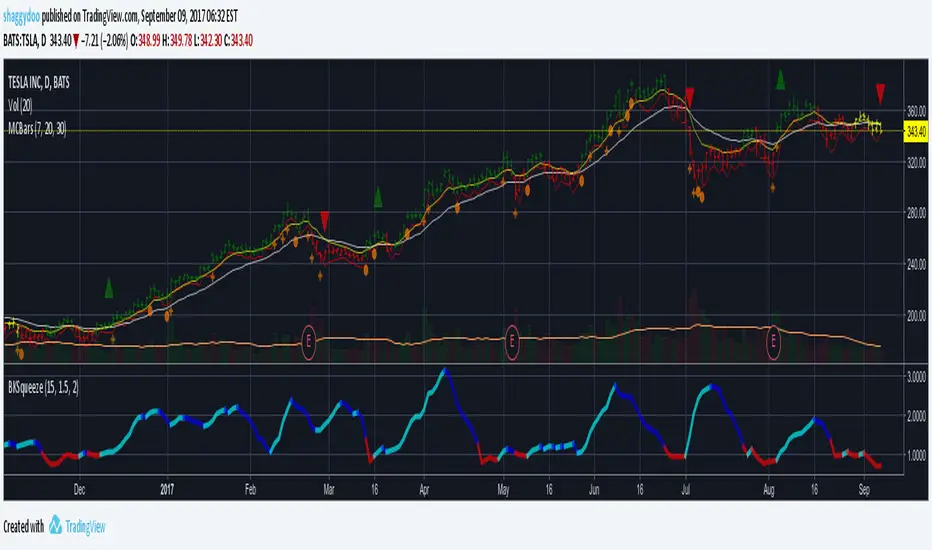Click the Jul date label on time axis

685,490
